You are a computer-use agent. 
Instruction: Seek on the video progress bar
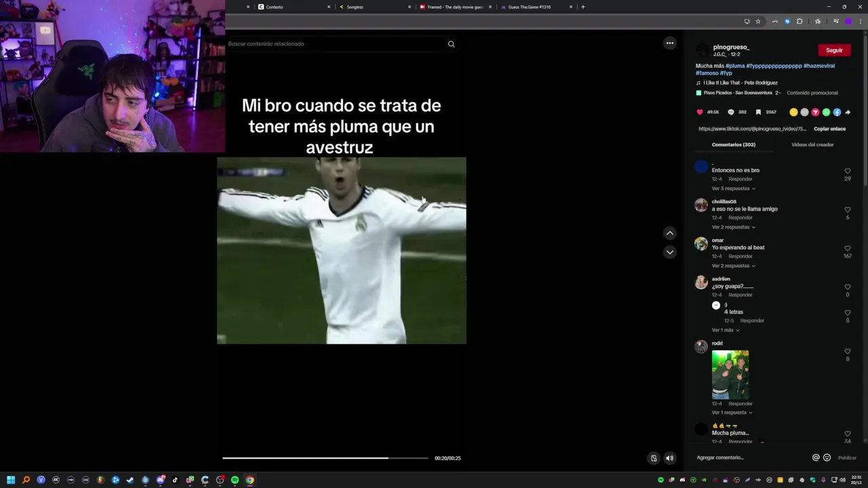(325, 458)
